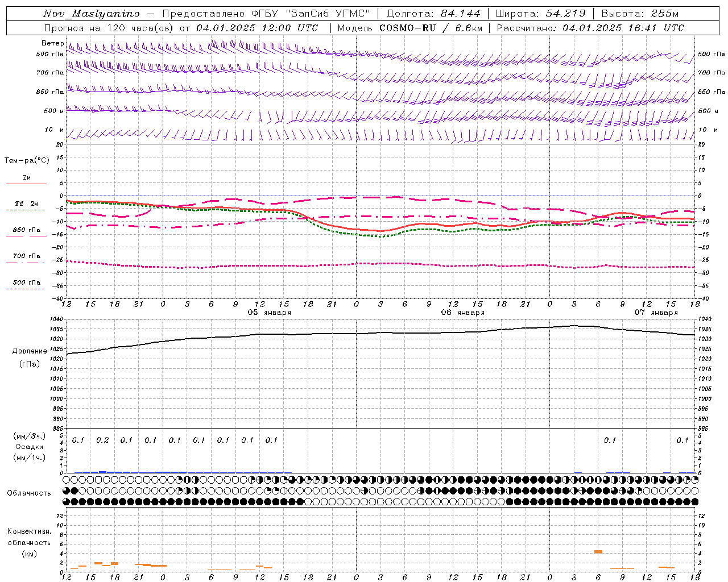Click the (км) unit label for convective cloud
The image size is (728, 582).
pos(30,553)
